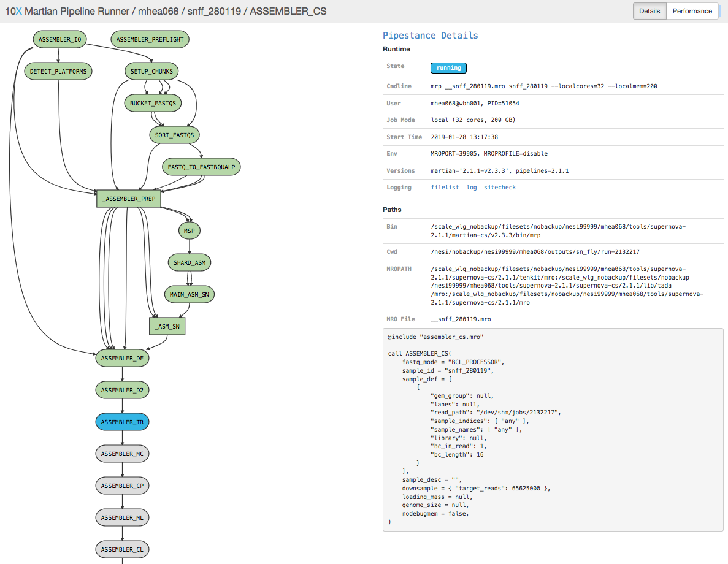Select the MSP stage node
This screenshot has height=564, width=728.
click(190, 231)
